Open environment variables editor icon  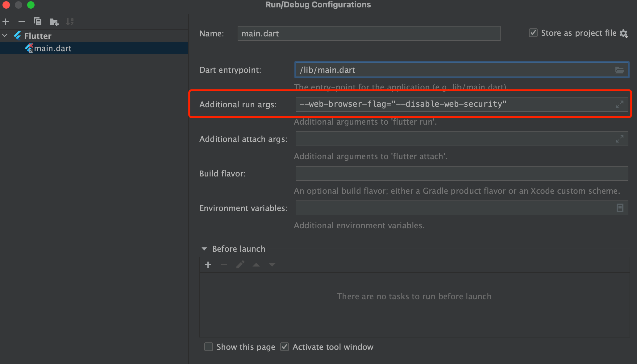[620, 208]
